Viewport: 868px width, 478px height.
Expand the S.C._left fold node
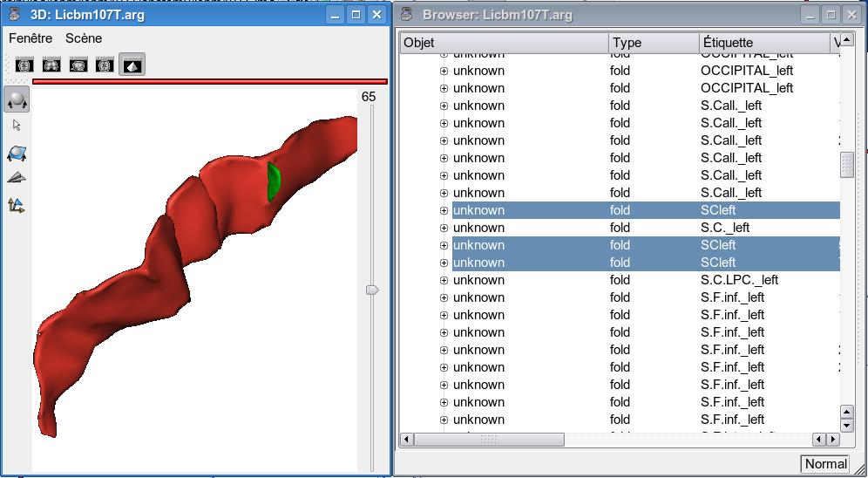[444, 228]
